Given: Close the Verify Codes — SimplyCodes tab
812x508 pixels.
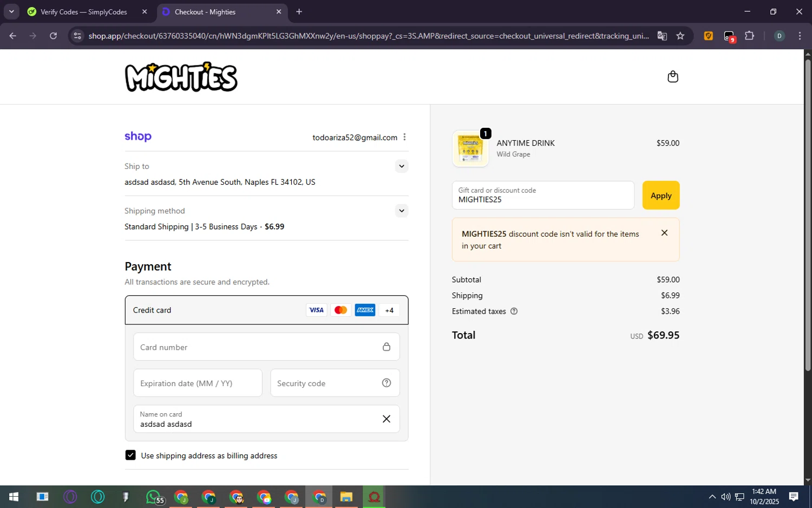Looking at the screenshot, I should [x=145, y=11].
